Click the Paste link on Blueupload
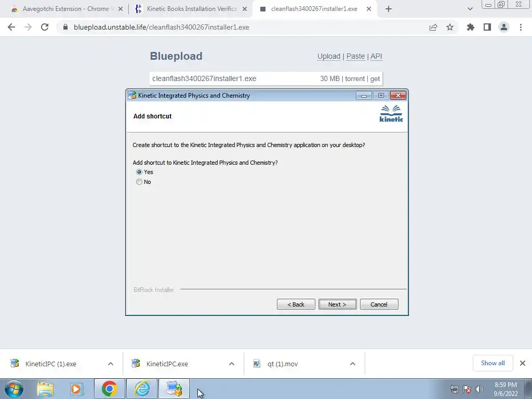This screenshot has height=399, width=532. pos(355,56)
